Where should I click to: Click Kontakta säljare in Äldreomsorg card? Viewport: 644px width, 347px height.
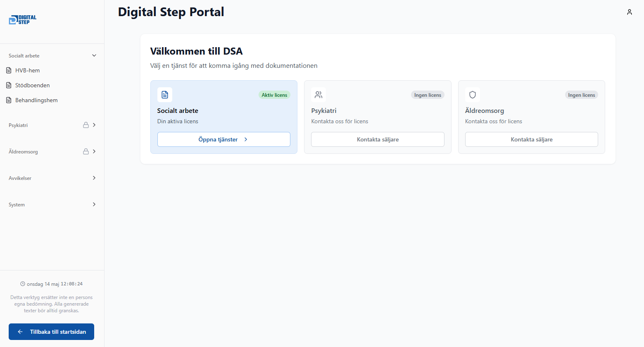coord(532,139)
